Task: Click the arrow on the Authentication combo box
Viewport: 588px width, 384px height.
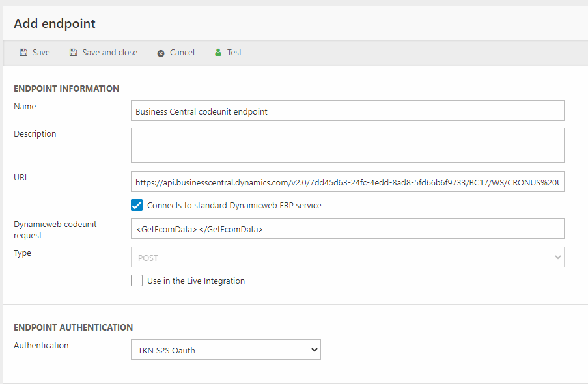Action: 315,350
